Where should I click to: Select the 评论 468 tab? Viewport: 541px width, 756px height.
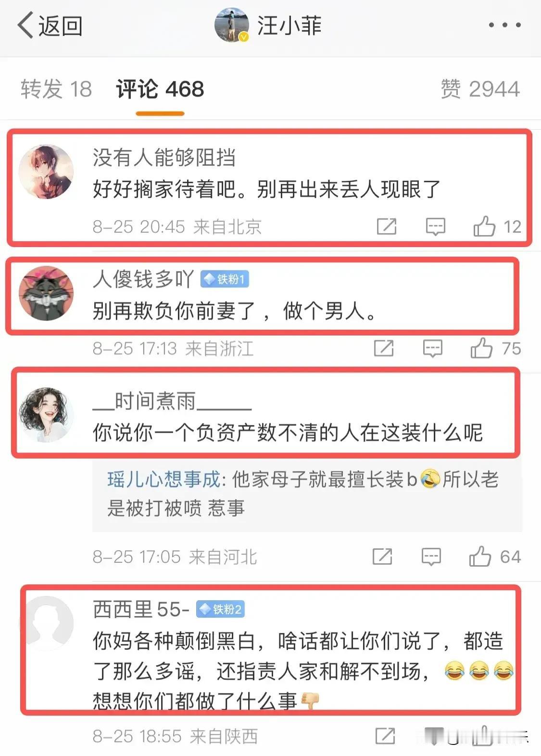(x=160, y=89)
